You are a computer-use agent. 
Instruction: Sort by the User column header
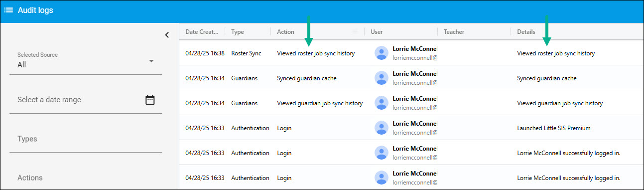[x=377, y=32]
